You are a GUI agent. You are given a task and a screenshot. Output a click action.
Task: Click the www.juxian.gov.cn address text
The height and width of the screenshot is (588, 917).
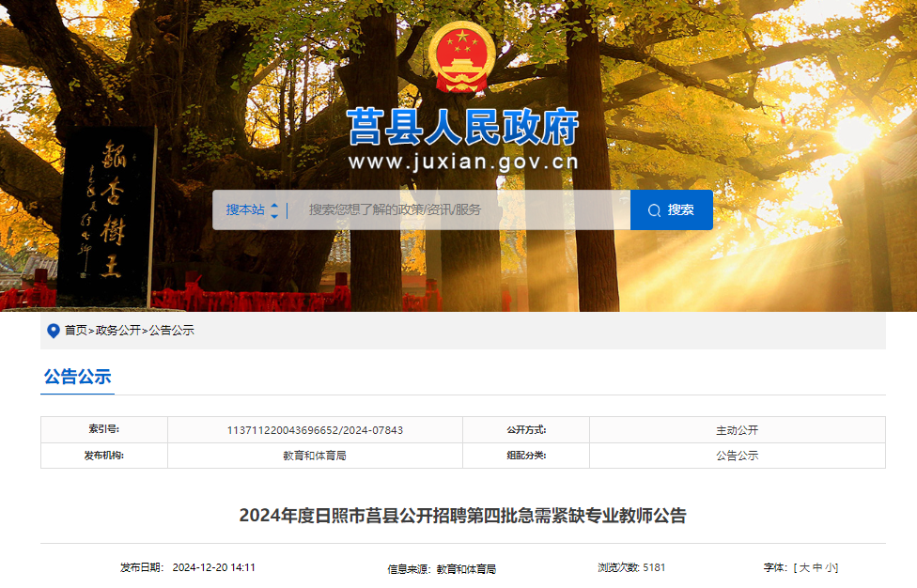click(462, 162)
